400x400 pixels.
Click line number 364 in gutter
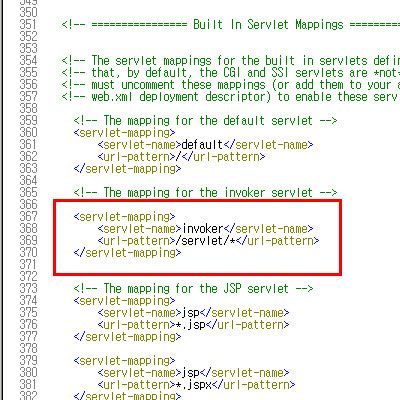pos(28,181)
